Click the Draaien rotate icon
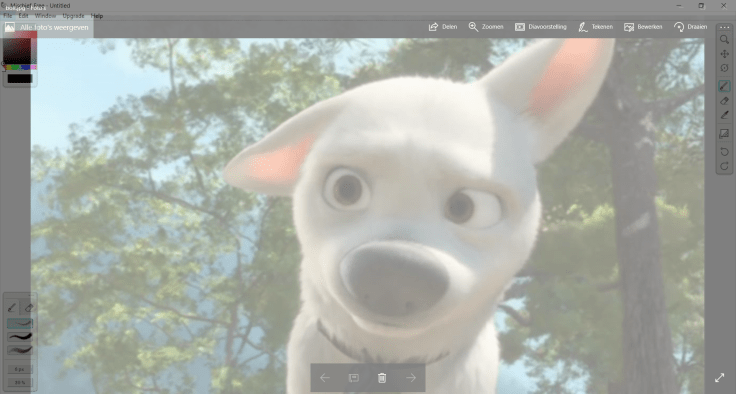Image resolution: width=736 pixels, height=394 pixels. pyautogui.click(x=679, y=27)
